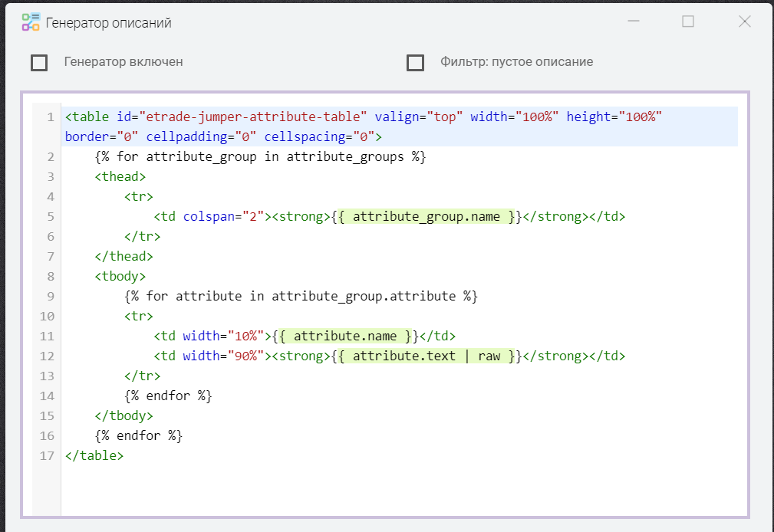The height and width of the screenshot is (532, 774).
Task: Click the opening tbody tag
Action: 120,276
